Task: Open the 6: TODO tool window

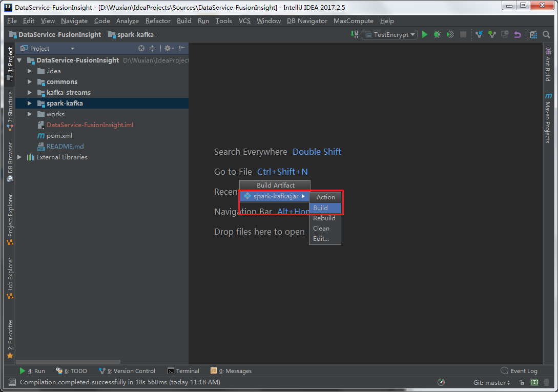Action: (72, 371)
